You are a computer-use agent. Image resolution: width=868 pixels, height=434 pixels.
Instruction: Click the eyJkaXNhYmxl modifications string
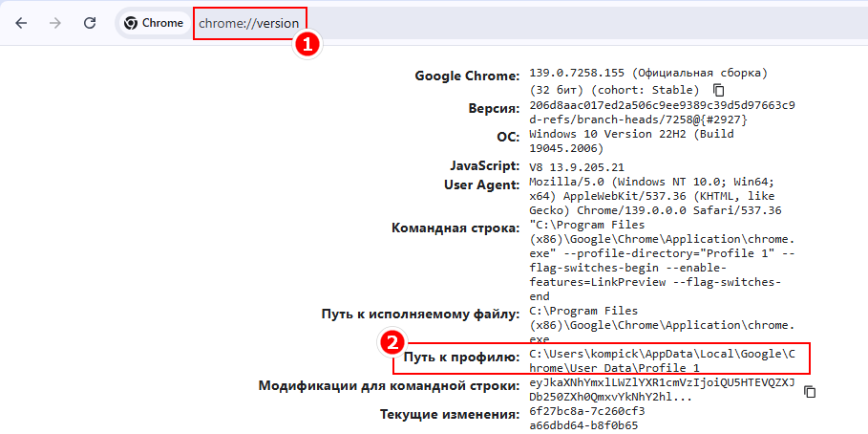click(x=662, y=390)
